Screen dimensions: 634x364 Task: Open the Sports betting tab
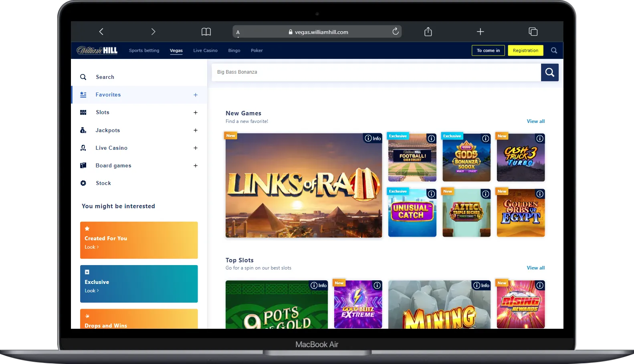pos(144,50)
